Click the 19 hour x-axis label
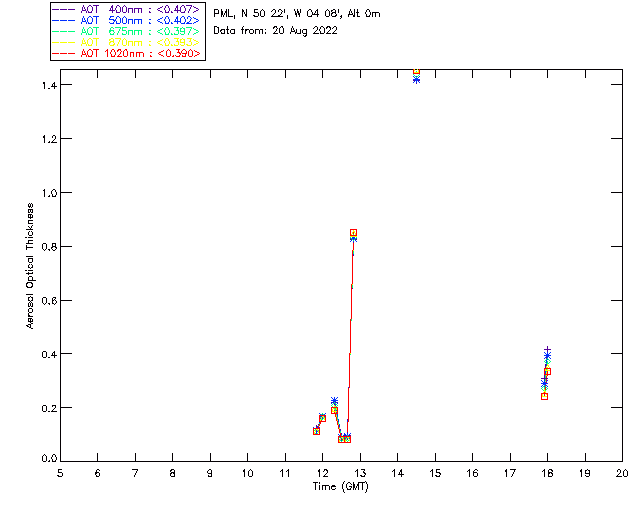Screen dimensions: 640x512 [585, 473]
